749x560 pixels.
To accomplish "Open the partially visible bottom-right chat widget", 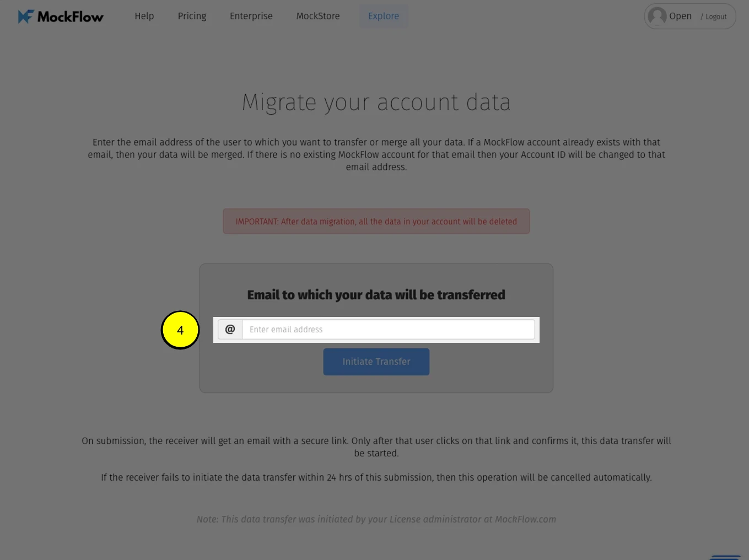I will [725, 557].
